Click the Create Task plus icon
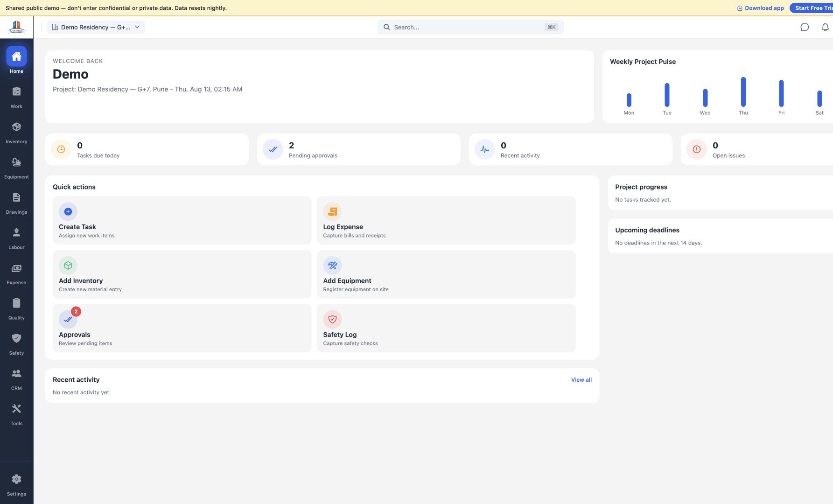This screenshot has width=833, height=504. (x=68, y=211)
